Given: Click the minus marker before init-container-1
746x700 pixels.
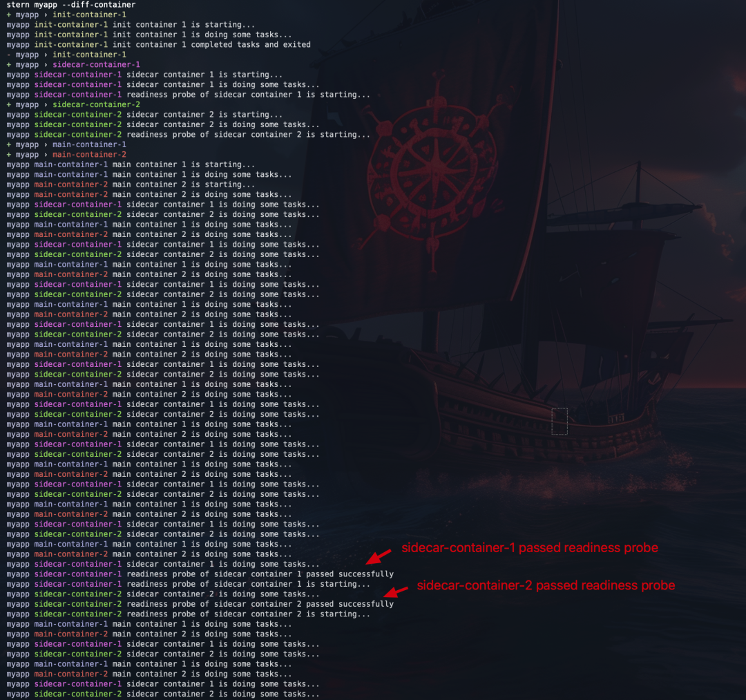Looking at the screenshot, I should tap(8, 55).
